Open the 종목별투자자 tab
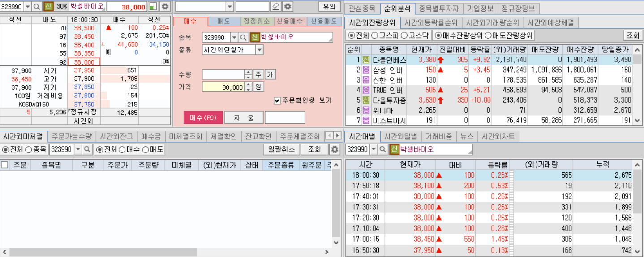This screenshot has width=644, height=257. [439, 8]
